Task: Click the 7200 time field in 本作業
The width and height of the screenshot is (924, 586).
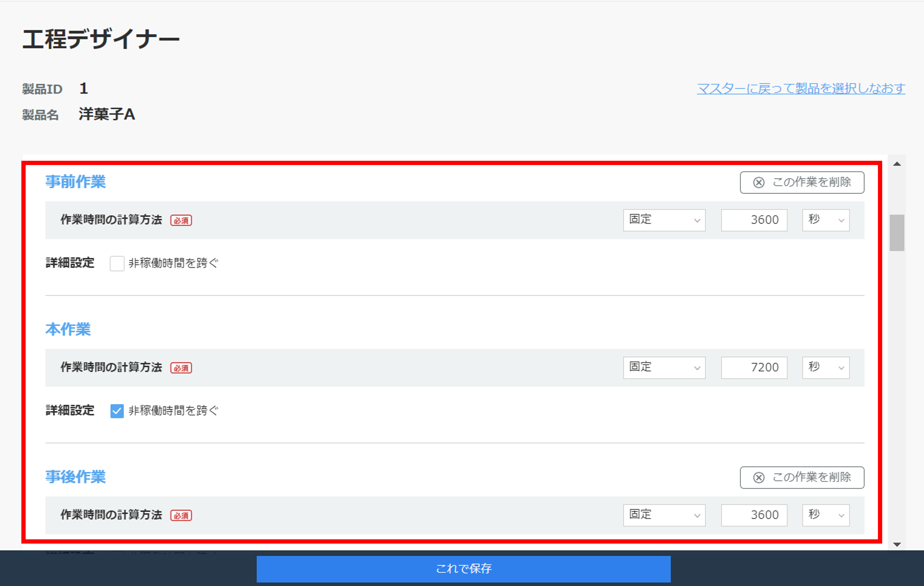Action: tap(754, 368)
